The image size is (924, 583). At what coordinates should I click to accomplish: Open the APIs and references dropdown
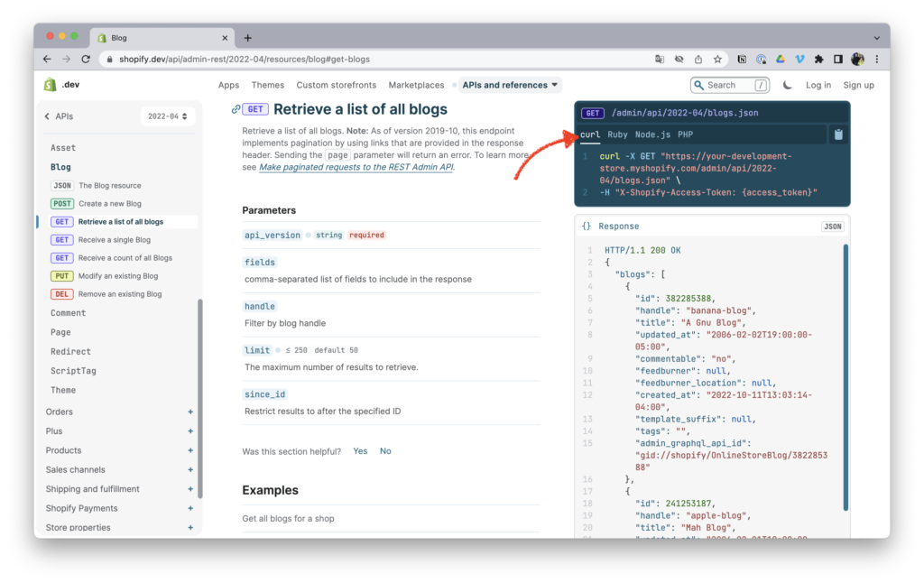(510, 85)
